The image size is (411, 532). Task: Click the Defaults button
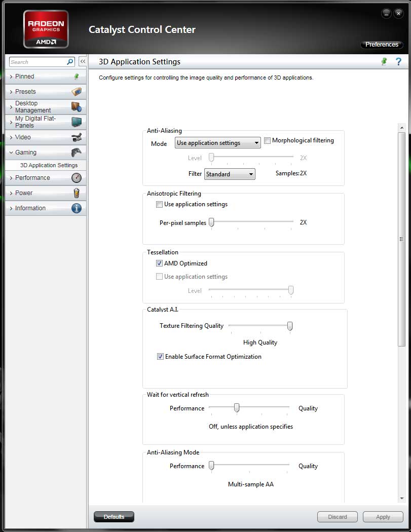[114, 517]
